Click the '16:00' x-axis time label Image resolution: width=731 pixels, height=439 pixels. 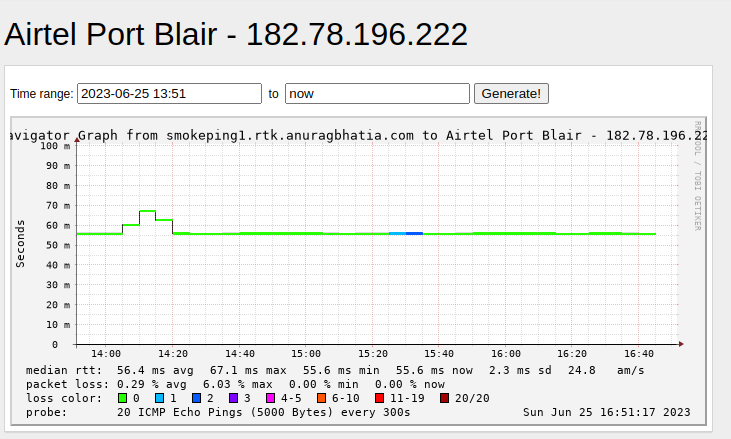coord(506,354)
